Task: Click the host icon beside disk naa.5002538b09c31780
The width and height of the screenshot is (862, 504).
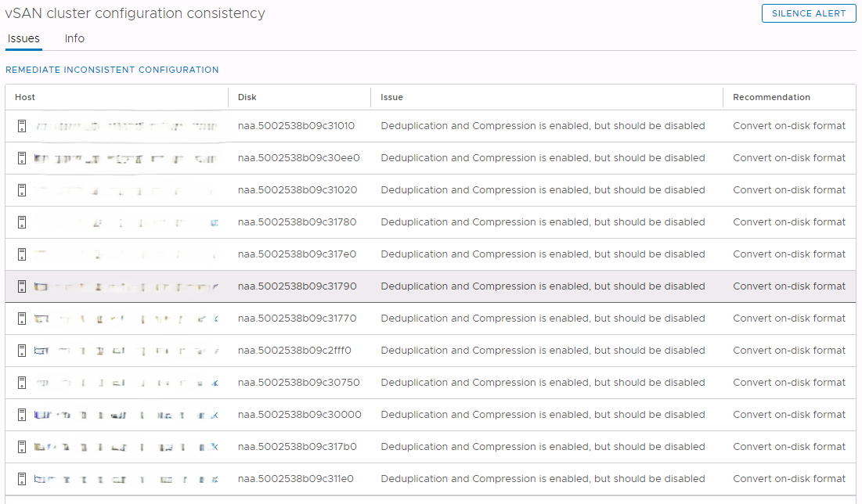Action: [21, 221]
